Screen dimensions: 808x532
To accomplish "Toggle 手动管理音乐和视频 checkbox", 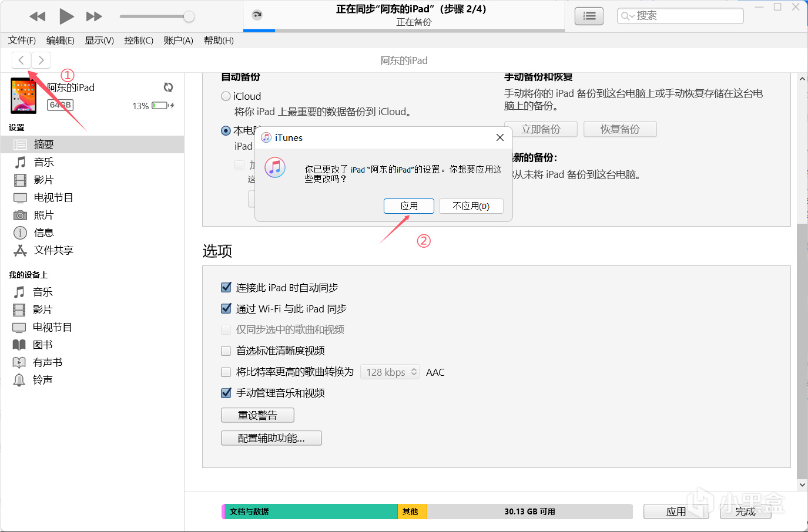I will 226,393.
